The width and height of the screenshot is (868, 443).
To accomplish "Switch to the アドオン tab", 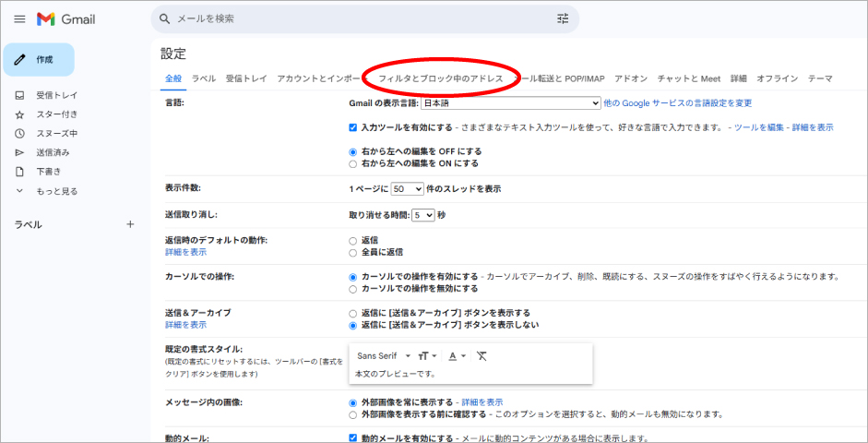I will click(x=631, y=78).
